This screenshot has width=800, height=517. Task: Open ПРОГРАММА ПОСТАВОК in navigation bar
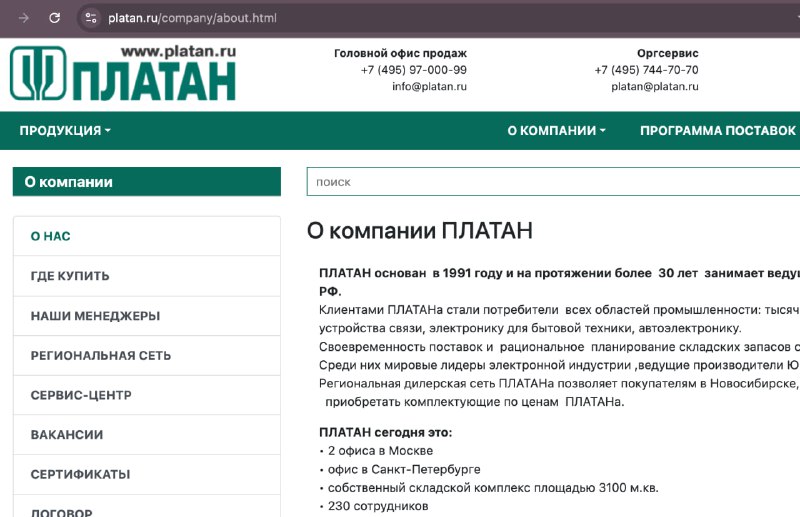pyautogui.click(x=718, y=131)
